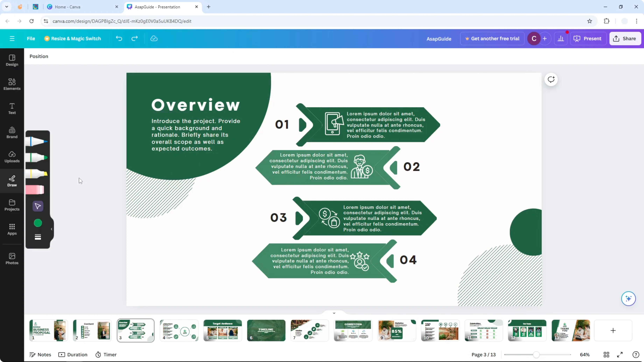Open a new browser tab
Image resolution: width=644 pixels, height=362 pixels.
tap(208, 7)
